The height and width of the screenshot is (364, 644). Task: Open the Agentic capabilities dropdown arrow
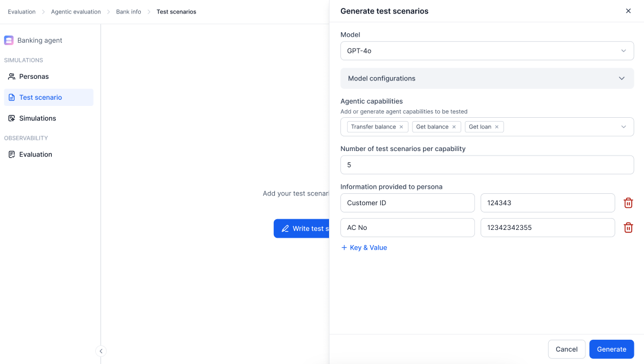623,127
